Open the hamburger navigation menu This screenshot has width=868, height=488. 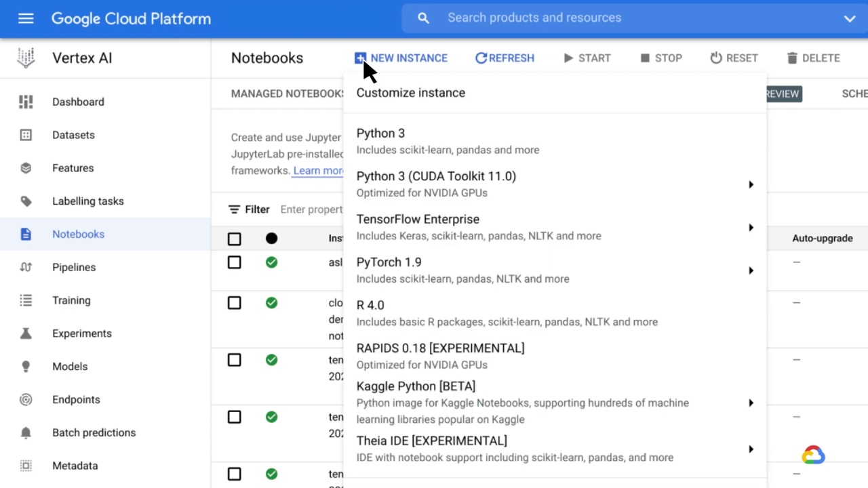[x=26, y=18]
